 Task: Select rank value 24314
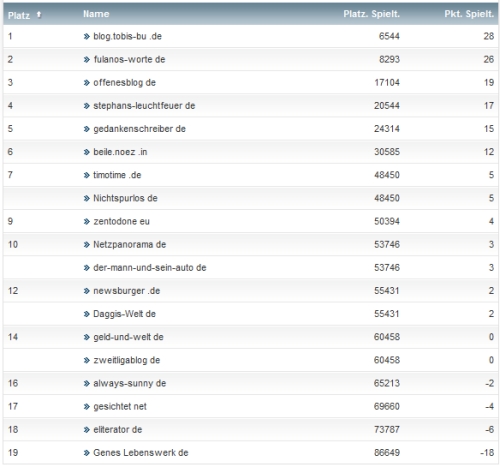(x=387, y=129)
